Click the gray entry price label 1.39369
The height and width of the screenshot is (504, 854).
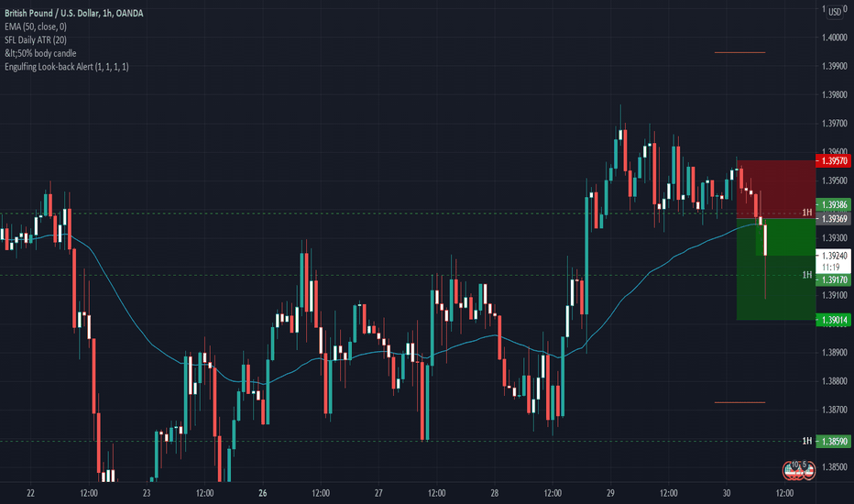(833, 218)
